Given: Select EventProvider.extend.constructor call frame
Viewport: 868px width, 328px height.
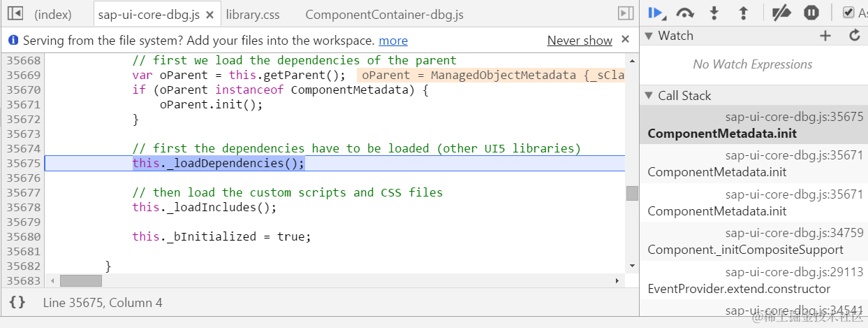Looking at the screenshot, I should 753,280.
